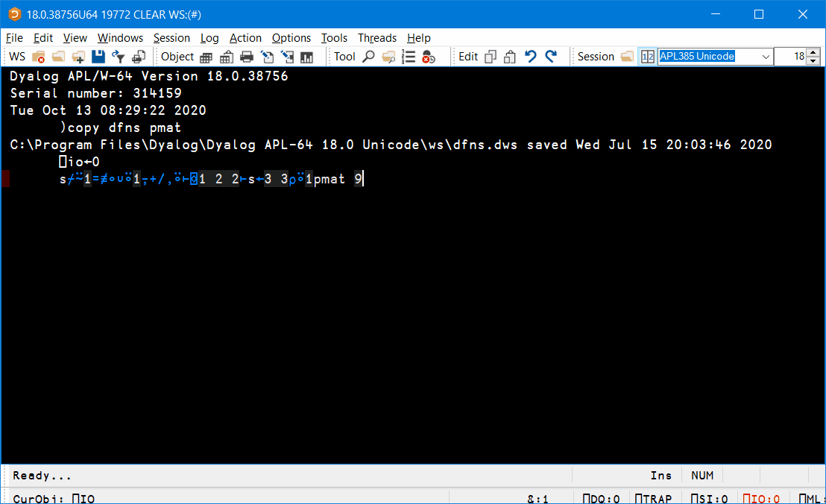Click the font size field showing 18

(x=791, y=57)
